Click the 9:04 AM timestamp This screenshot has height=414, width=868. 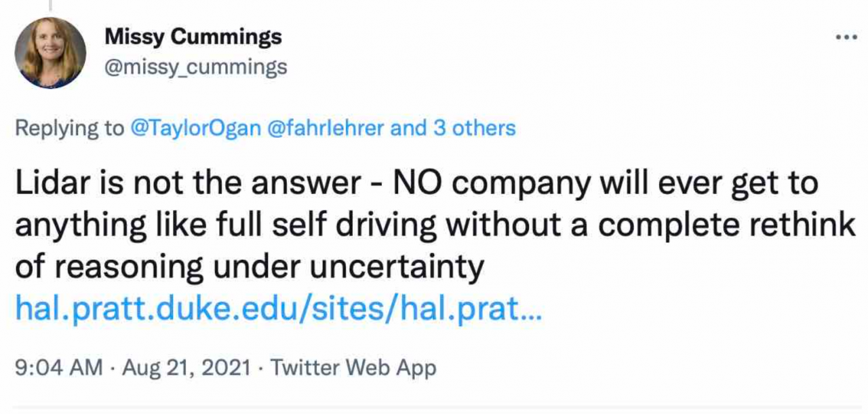click(58, 368)
